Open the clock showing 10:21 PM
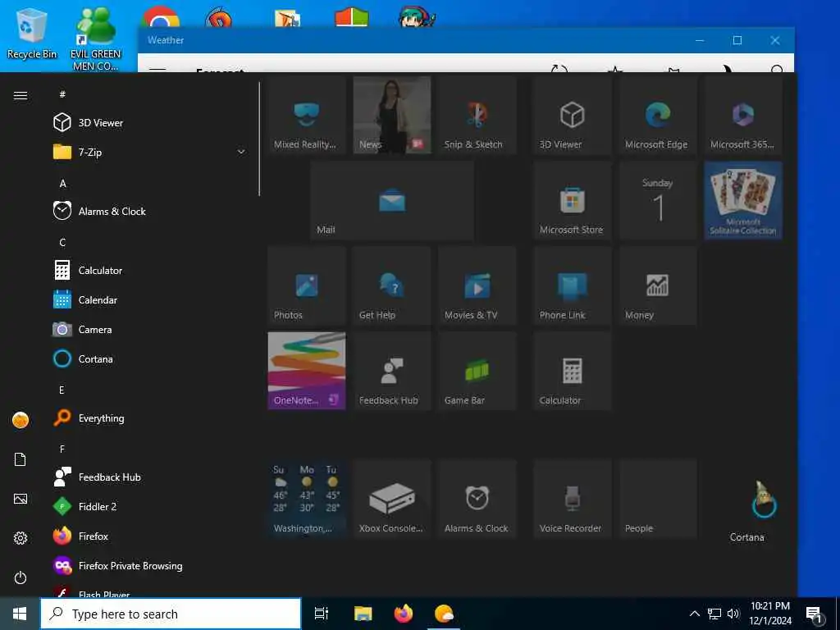The height and width of the screenshot is (630, 840). point(769,614)
